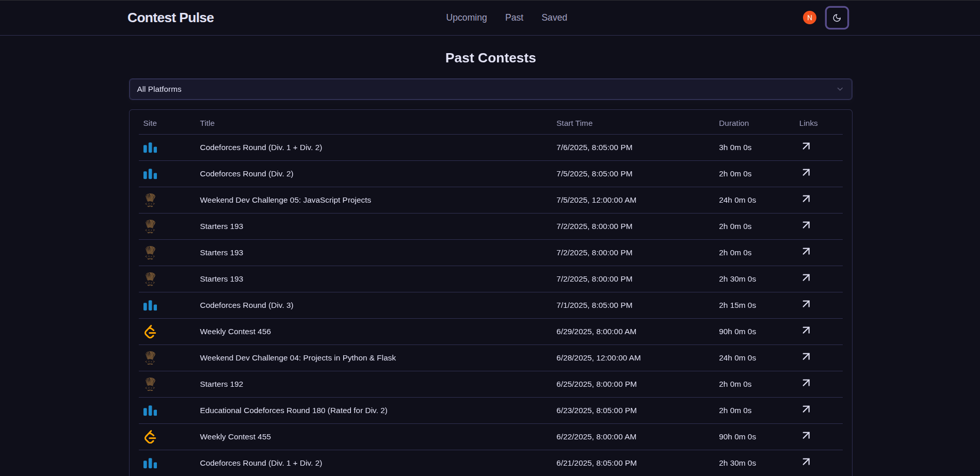Open the Past contests tab
The image size is (980, 476).
coord(513,18)
